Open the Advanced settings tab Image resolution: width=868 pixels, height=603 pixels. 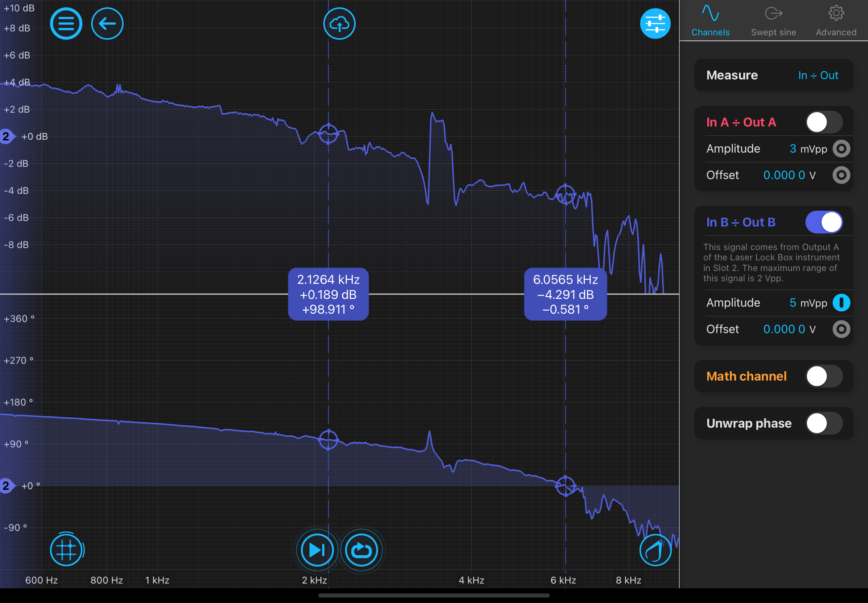836,21
